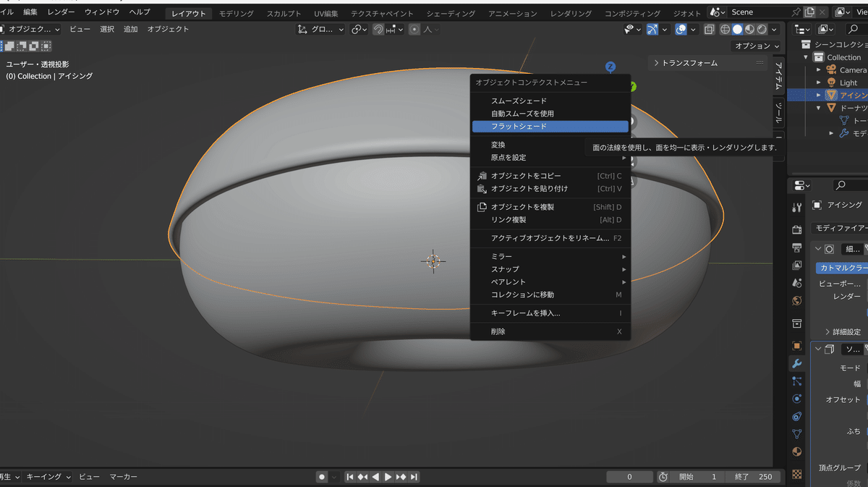The height and width of the screenshot is (487, 868).
Task: Select Catmull-Clark subdivision button
Action: click(x=843, y=268)
